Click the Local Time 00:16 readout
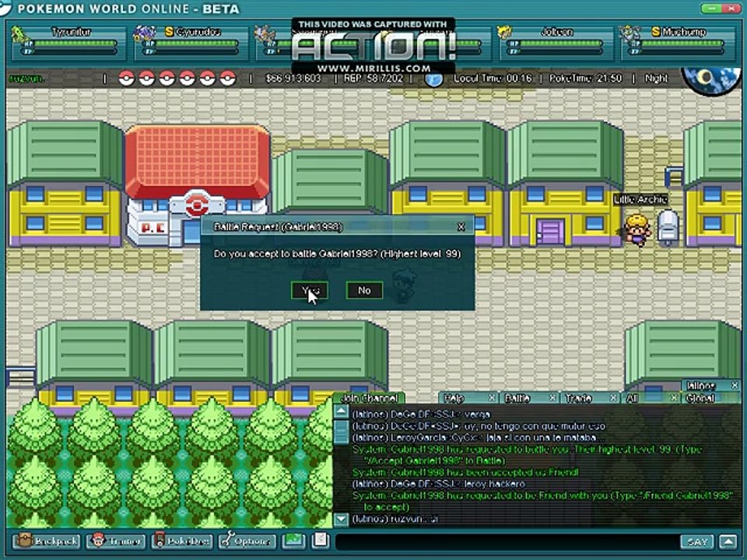This screenshot has height=560, width=747. [x=493, y=78]
